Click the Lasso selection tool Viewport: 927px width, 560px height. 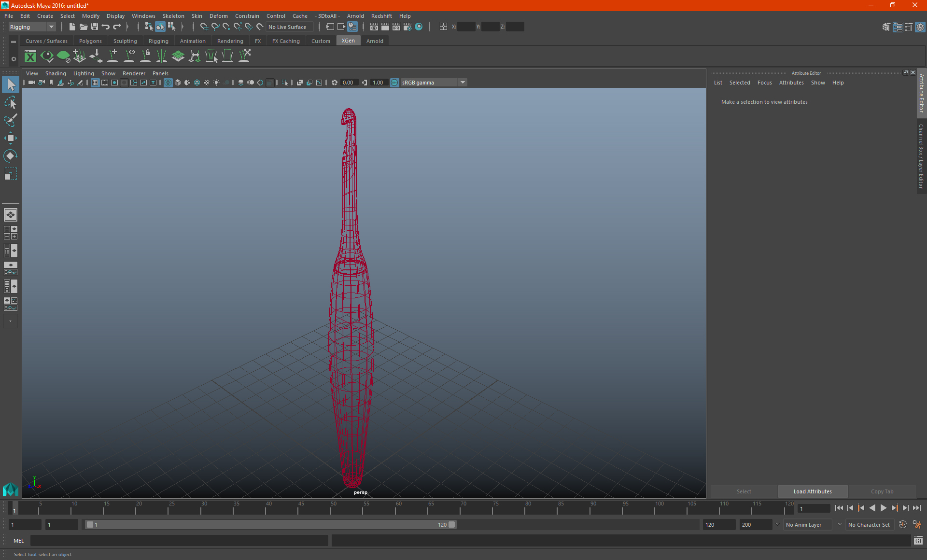click(x=11, y=103)
